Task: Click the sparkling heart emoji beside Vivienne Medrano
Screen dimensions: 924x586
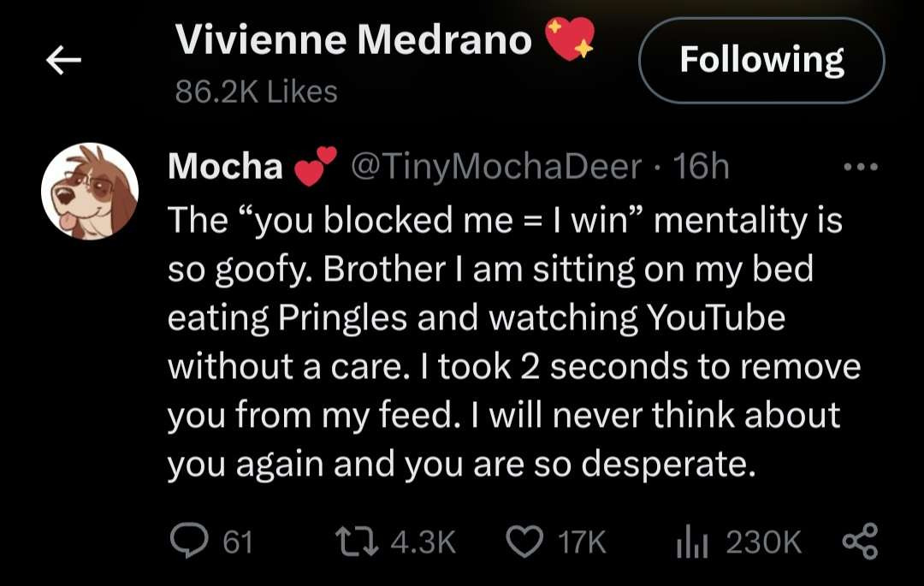Action: [x=569, y=39]
